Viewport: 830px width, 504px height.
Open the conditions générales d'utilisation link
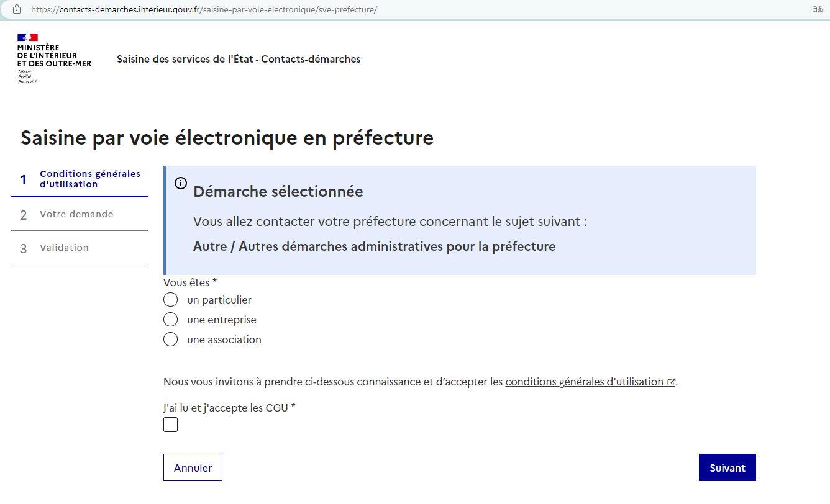pos(585,382)
